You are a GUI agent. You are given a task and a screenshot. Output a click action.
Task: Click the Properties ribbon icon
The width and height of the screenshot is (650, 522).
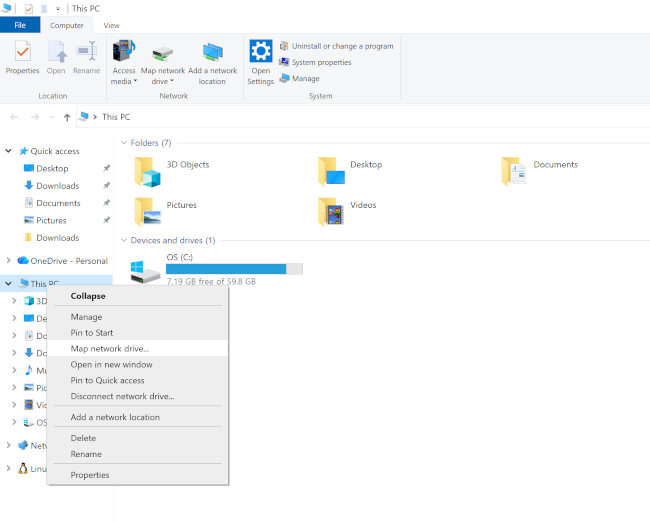click(x=22, y=58)
